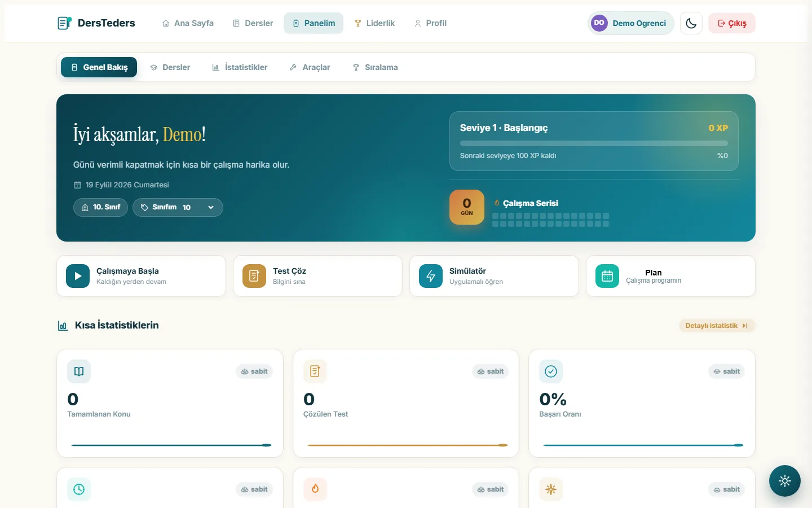Viewport: 812px width, 508px height.
Task: Click the floating sun theme button
Action: pos(785,481)
